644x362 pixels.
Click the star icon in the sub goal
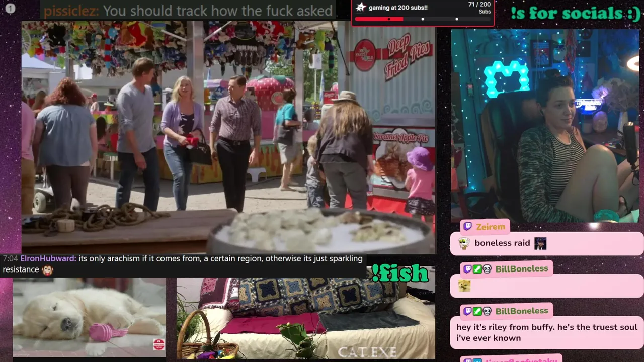pos(360,7)
